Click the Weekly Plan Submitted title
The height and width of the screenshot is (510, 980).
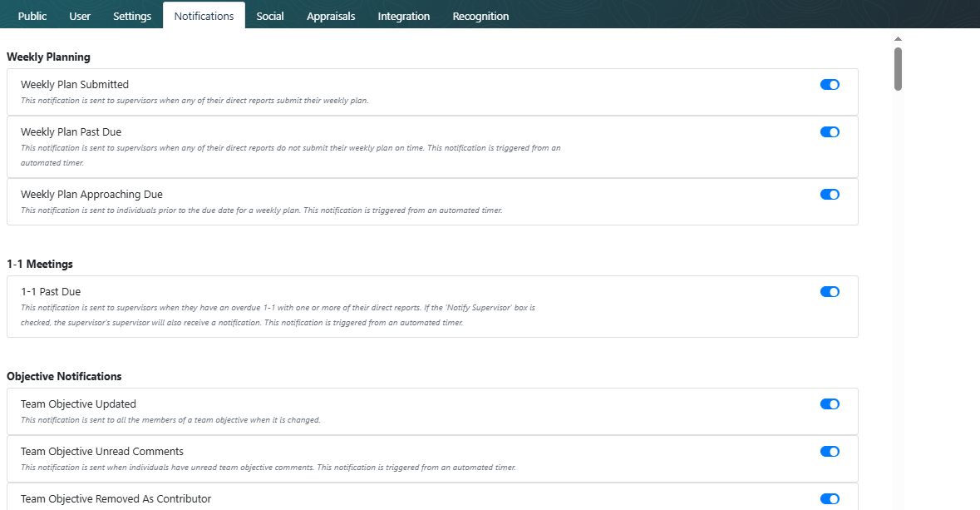74,85
